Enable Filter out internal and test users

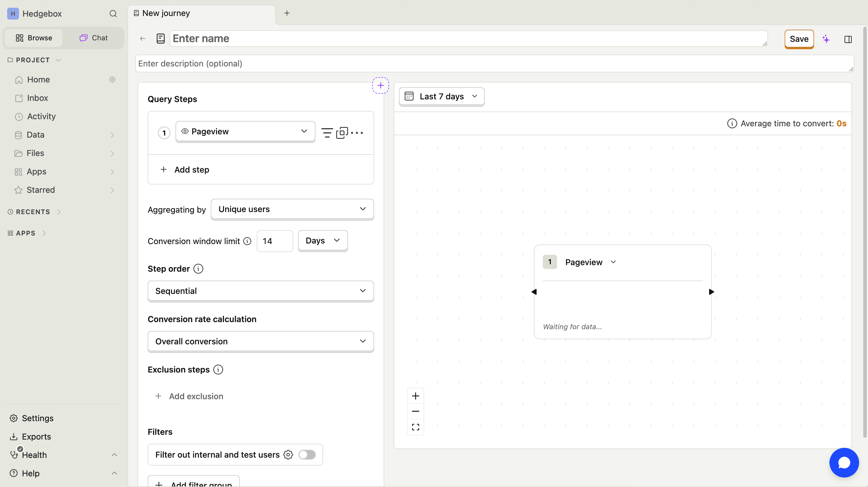307,454
